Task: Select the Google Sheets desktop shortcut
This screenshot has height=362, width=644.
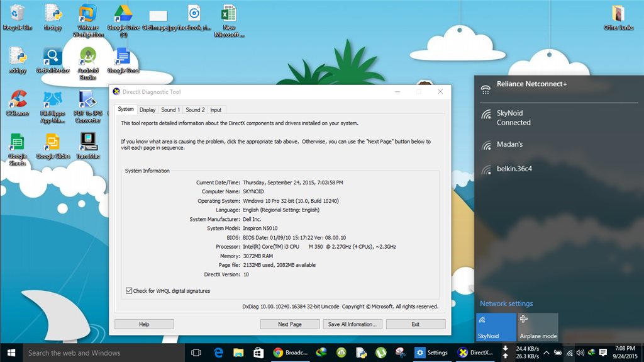Action: 18,149
